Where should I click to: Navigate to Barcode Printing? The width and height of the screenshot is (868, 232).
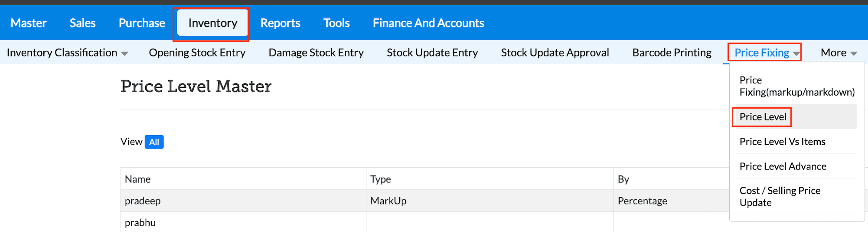tap(672, 53)
